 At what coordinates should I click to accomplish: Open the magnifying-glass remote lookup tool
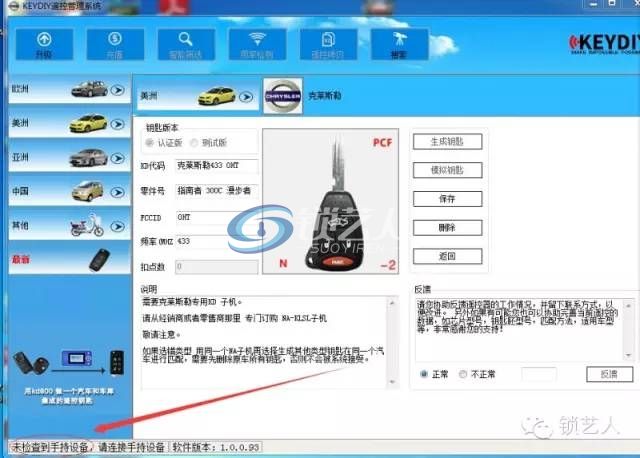(x=186, y=44)
